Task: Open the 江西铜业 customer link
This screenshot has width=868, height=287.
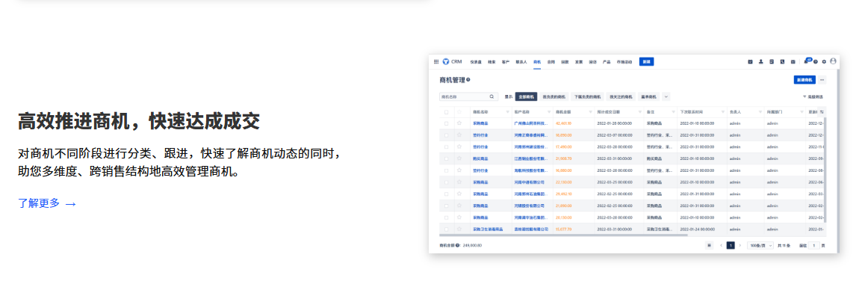Action: [530, 158]
